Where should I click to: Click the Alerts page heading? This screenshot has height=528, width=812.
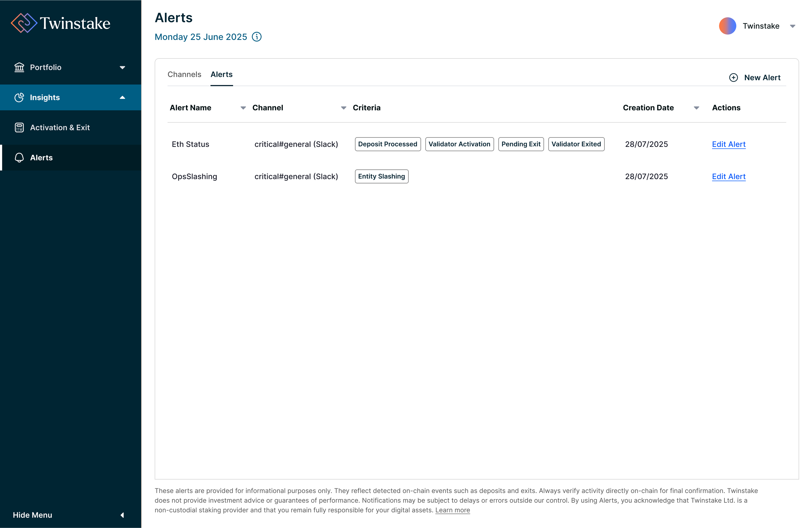point(174,18)
